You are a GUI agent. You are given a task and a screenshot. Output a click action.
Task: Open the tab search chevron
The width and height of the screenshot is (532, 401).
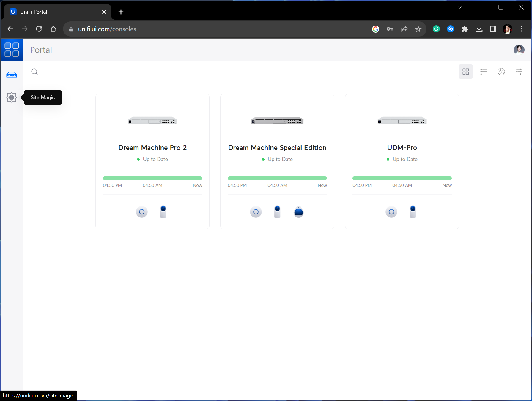[x=460, y=7]
